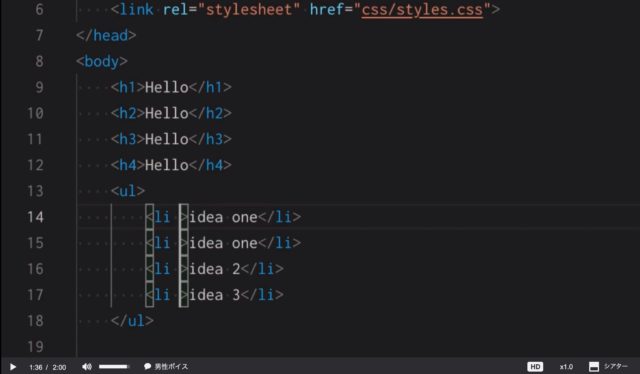640x374 pixels.
Task: Click line number 14 in the gutter
Action: [x=36, y=217]
